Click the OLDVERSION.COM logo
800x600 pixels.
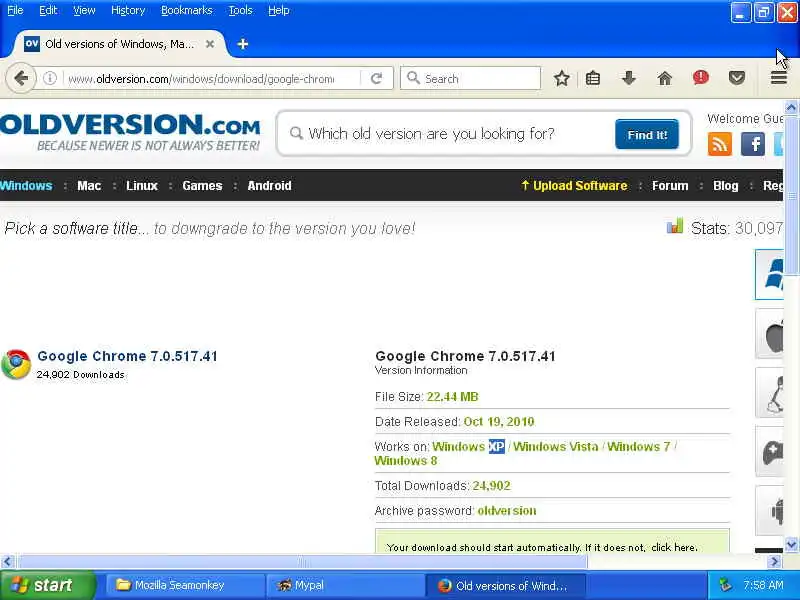(130, 132)
